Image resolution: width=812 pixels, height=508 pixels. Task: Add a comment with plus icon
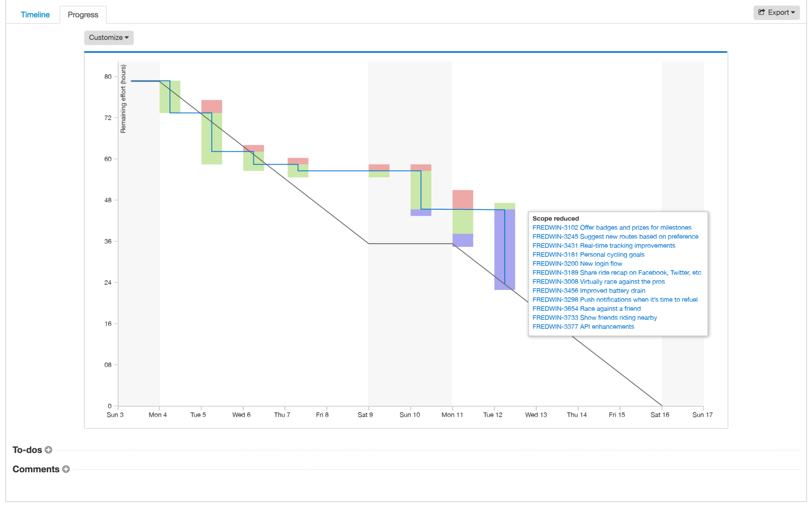click(x=66, y=469)
